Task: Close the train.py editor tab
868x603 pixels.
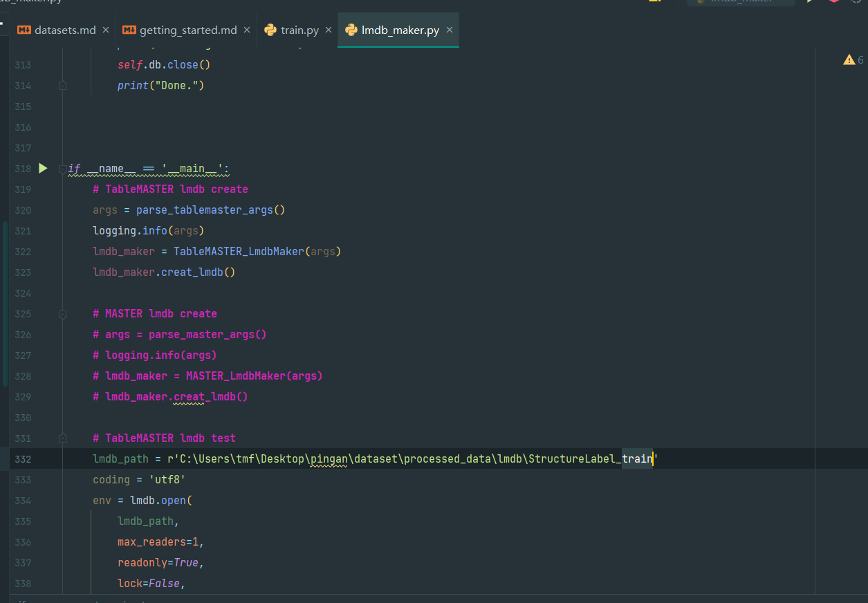Action: click(x=329, y=30)
